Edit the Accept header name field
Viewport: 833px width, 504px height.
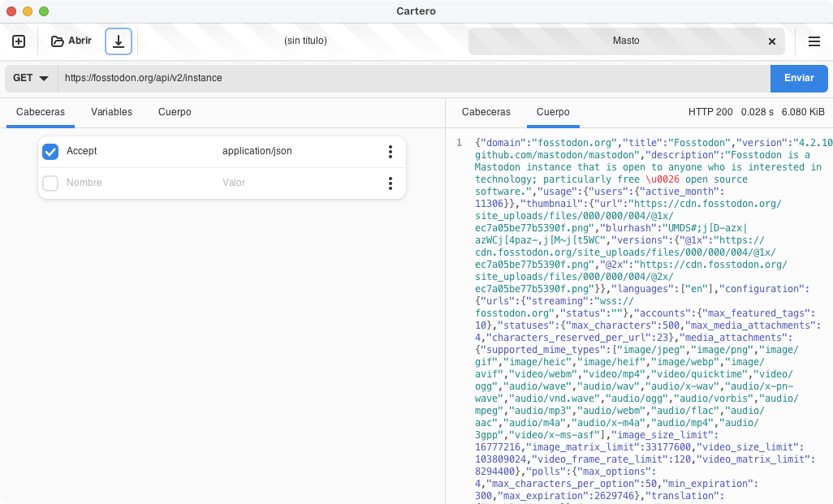pyautogui.click(x=140, y=151)
